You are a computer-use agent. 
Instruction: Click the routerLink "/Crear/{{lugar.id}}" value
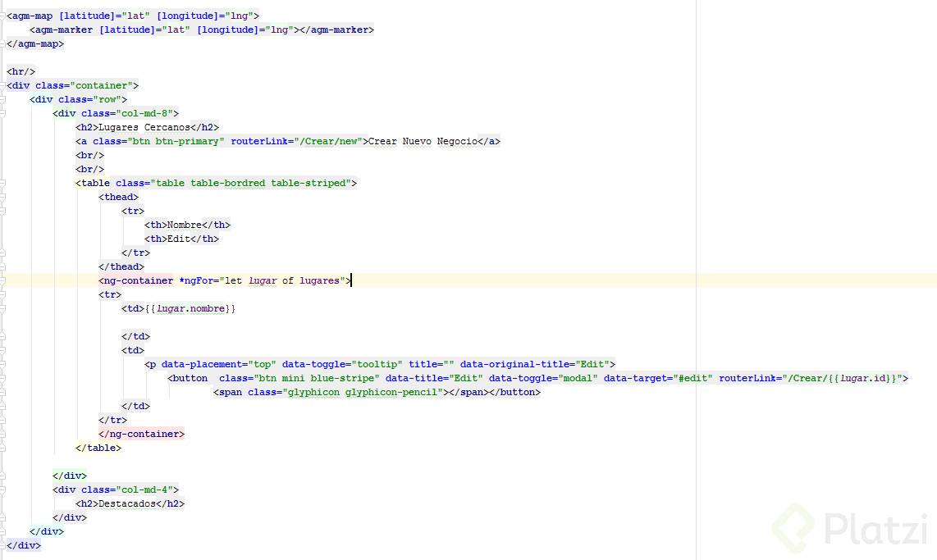pos(843,378)
